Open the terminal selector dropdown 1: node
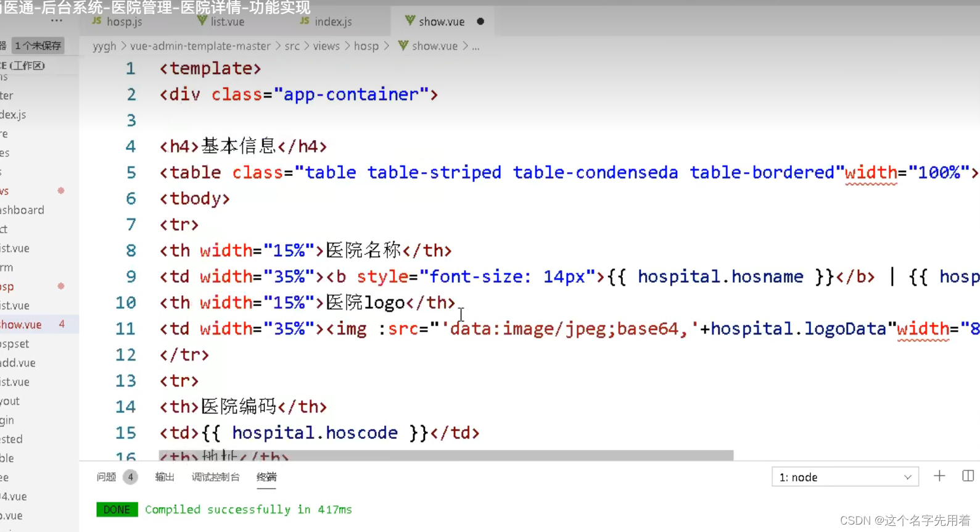The image size is (980, 532). pyautogui.click(x=845, y=477)
